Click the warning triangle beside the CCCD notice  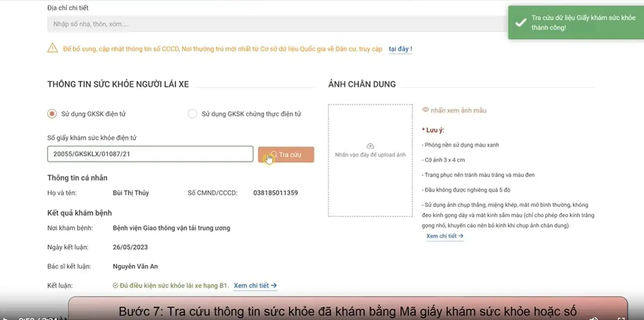click(53, 48)
